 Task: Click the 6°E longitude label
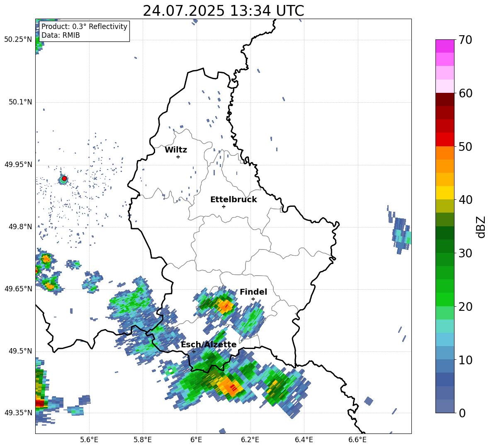[196, 440]
